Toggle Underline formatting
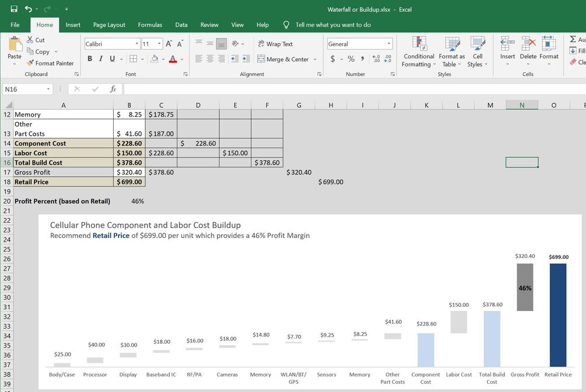 tap(112, 59)
